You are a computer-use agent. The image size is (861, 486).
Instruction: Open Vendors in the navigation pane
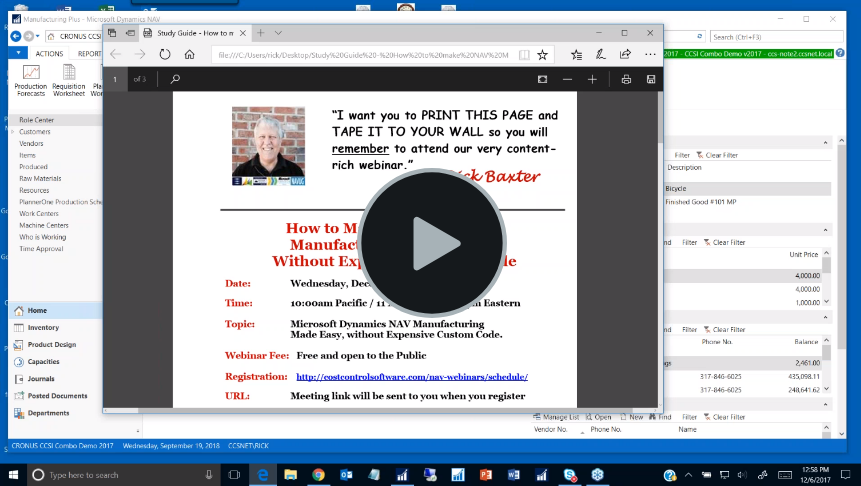[x=31, y=143]
